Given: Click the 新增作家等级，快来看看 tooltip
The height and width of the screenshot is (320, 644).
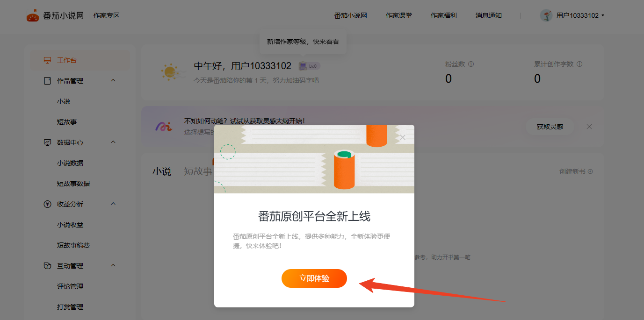Looking at the screenshot, I should tap(303, 42).
